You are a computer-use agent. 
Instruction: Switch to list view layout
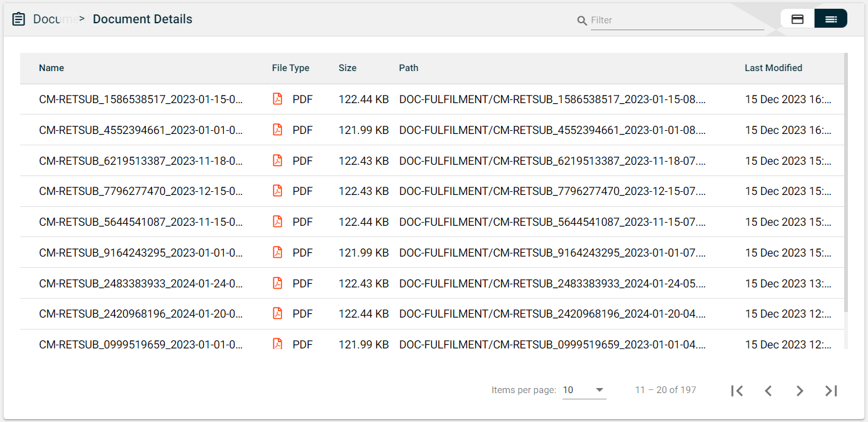[830, 19]
